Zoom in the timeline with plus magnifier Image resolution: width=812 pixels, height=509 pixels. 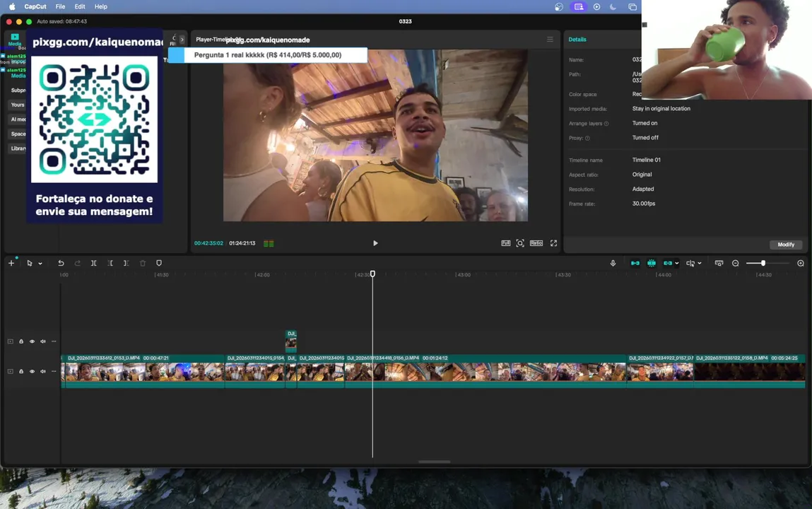(801, 263)
